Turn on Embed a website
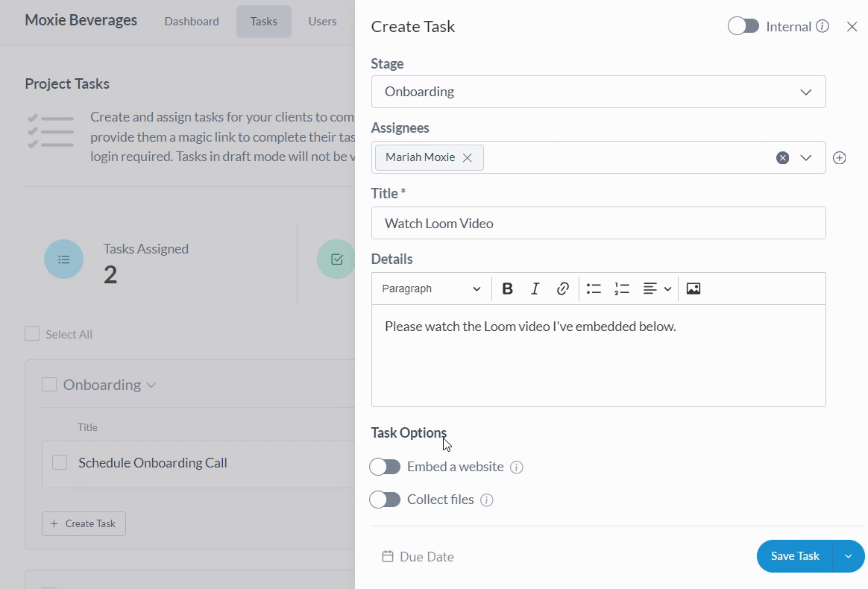Viewport: 868px width, 589px height. [385, 467]
